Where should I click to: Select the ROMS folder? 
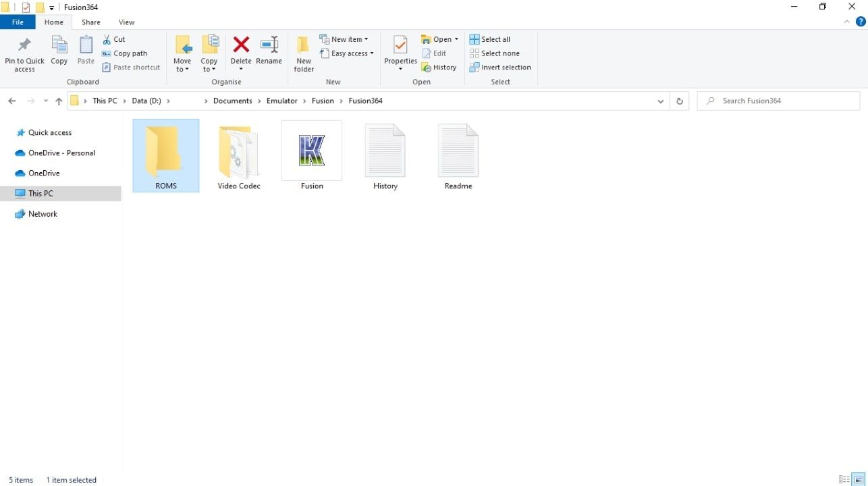166,156
